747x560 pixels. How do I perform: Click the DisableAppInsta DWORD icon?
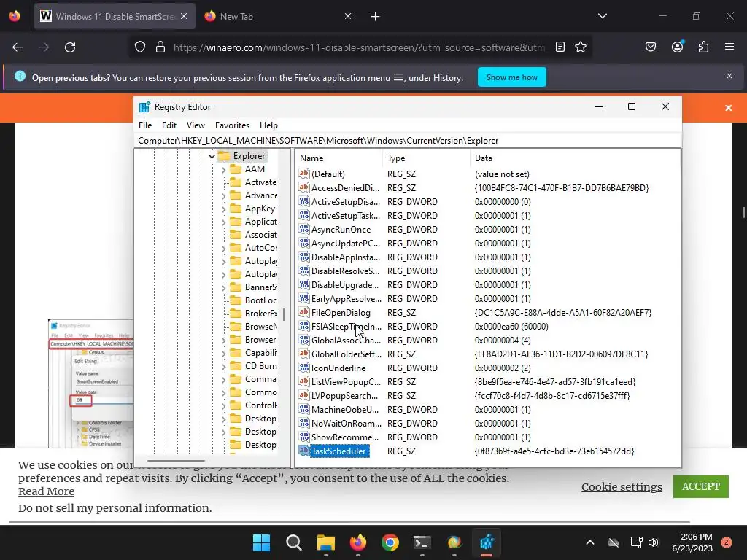click(x=304, y=257)
